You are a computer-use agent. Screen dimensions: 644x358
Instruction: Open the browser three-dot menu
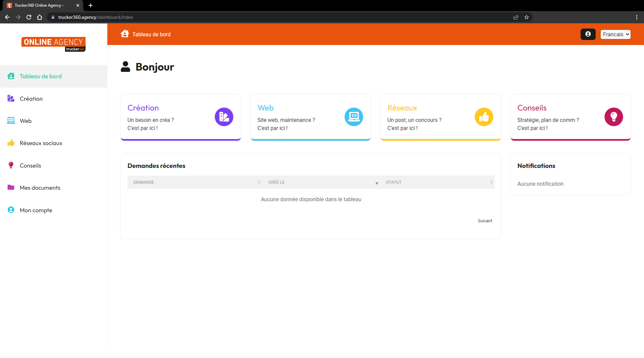click(x=637, y=17)
